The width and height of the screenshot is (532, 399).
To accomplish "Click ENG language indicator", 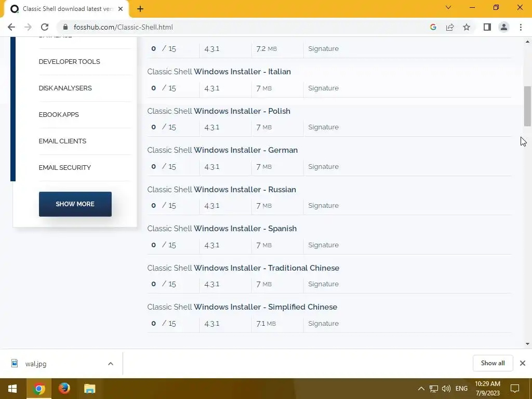I will 461,389.
